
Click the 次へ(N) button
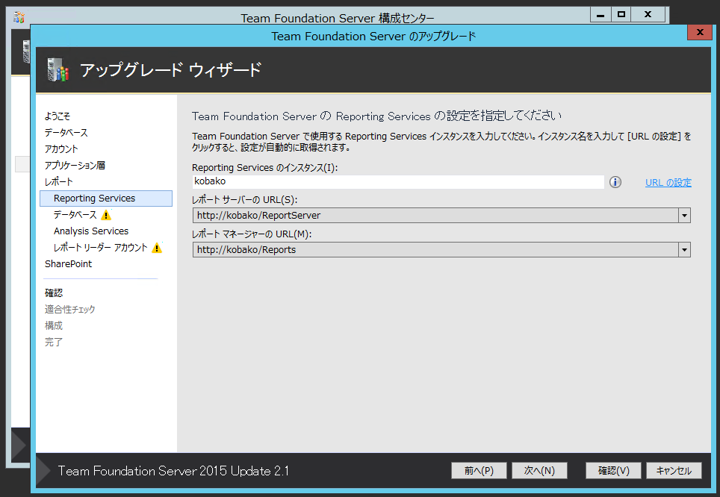[540, 471]
